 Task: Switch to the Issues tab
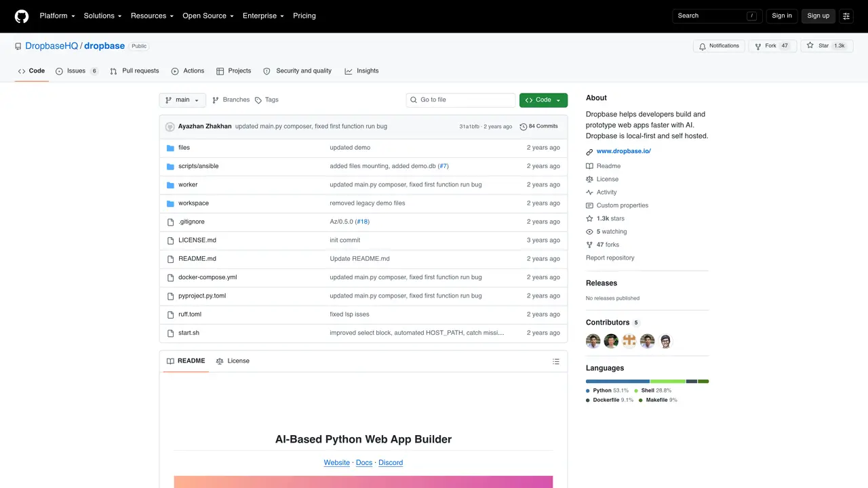pyautogui.click(x=77, y=70)
